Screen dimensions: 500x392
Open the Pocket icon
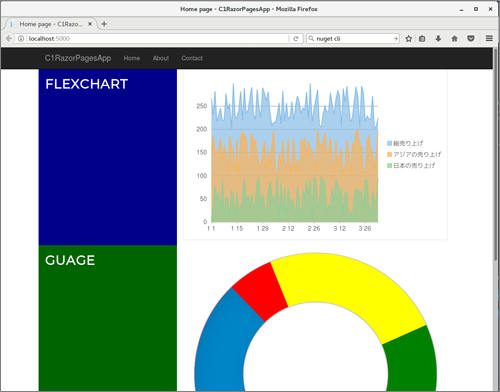[471, 39]
